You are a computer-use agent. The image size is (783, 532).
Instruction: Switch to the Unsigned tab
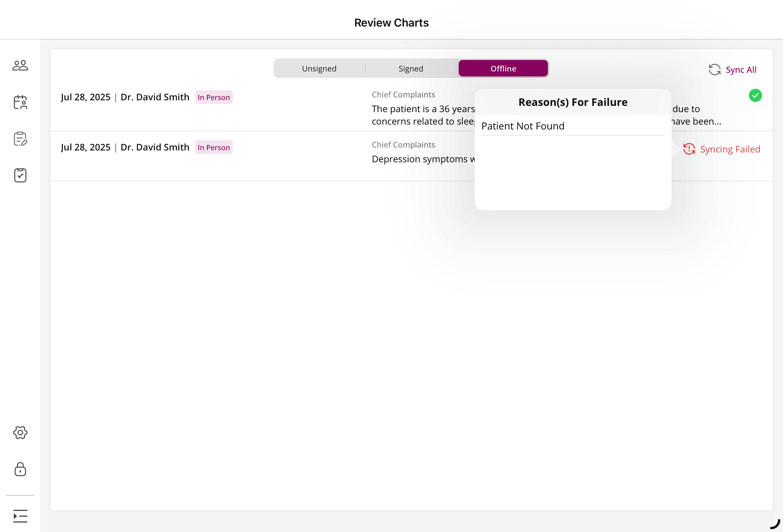click(319, 68)
